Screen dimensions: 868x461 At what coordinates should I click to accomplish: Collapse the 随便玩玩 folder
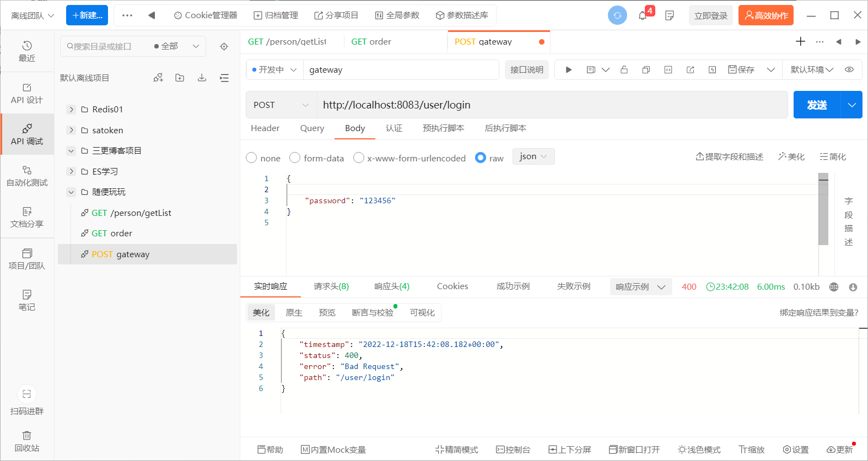(71, 192)
